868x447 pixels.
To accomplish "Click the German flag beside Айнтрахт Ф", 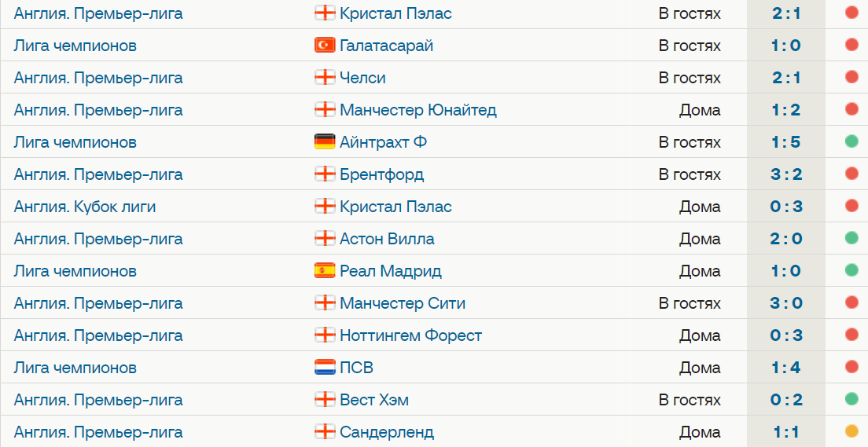I will point(324,142).
